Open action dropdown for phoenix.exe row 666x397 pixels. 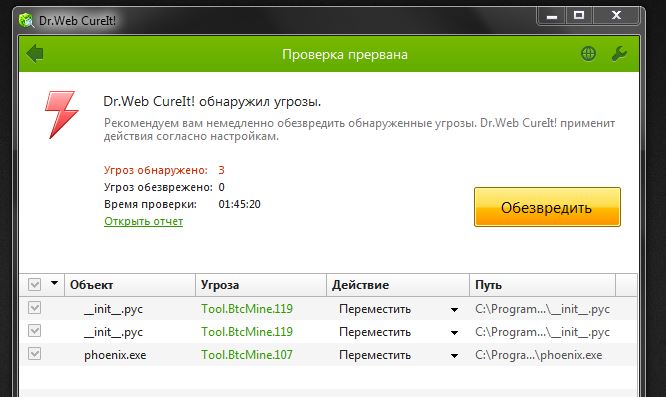(x=454, y=356)
